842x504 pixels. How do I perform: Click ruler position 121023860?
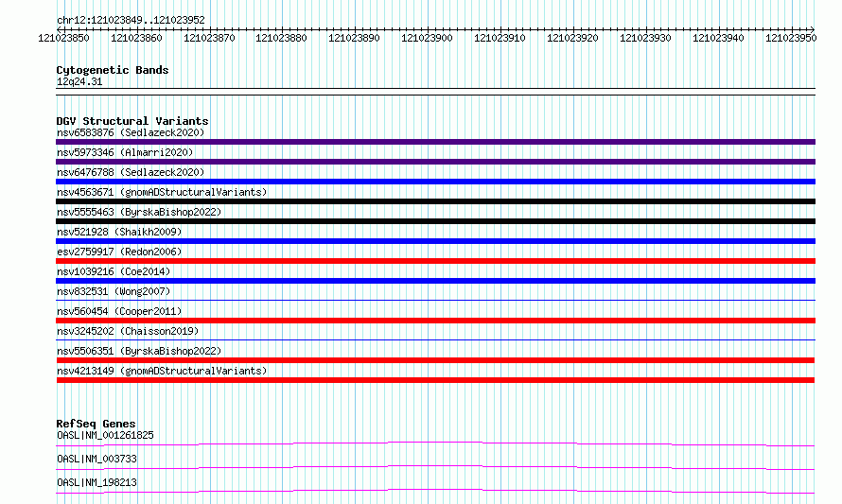pyautogui.click(x=136, y=38)
